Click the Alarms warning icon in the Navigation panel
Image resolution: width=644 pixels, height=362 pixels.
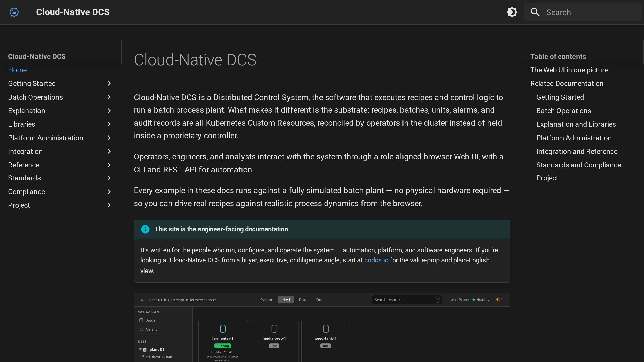[x=141, y=329]
